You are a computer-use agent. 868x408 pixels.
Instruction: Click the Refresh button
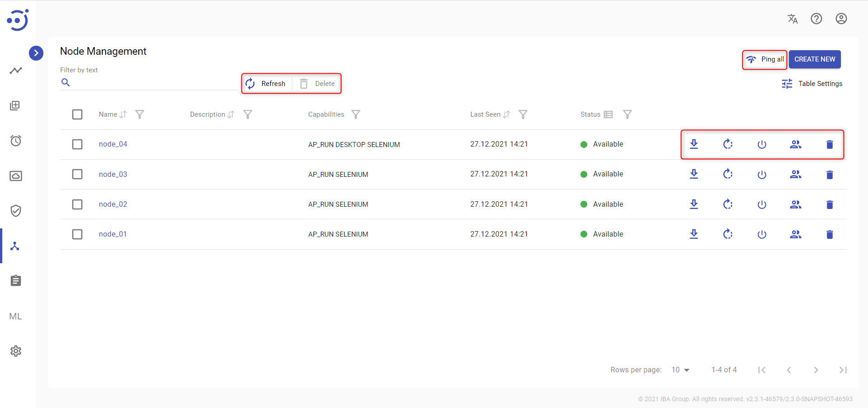tap(266, 84)
